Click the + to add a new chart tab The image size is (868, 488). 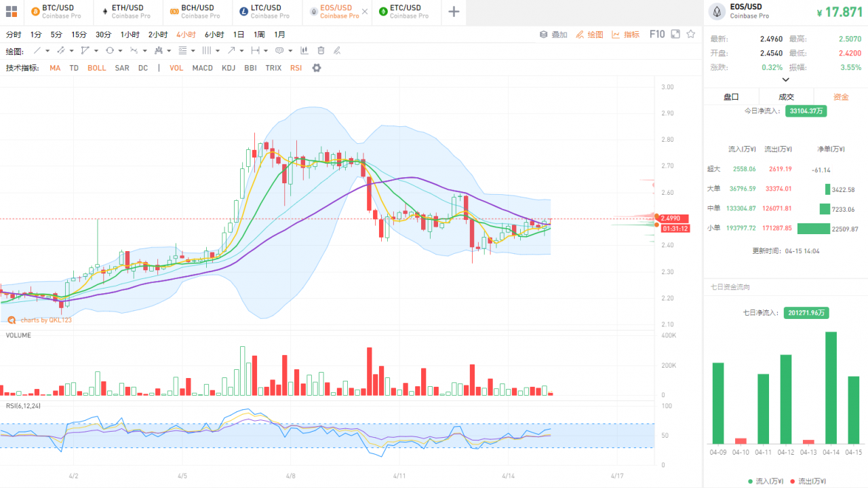click(453, 12)
